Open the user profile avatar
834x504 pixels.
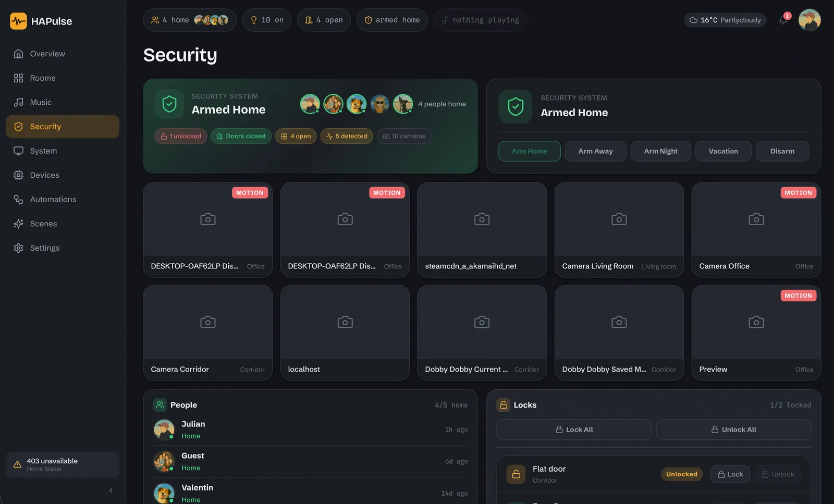point(810,20)
